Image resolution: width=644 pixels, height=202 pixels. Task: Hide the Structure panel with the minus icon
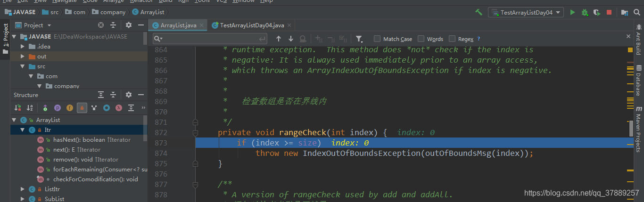(x=140, y=95)
